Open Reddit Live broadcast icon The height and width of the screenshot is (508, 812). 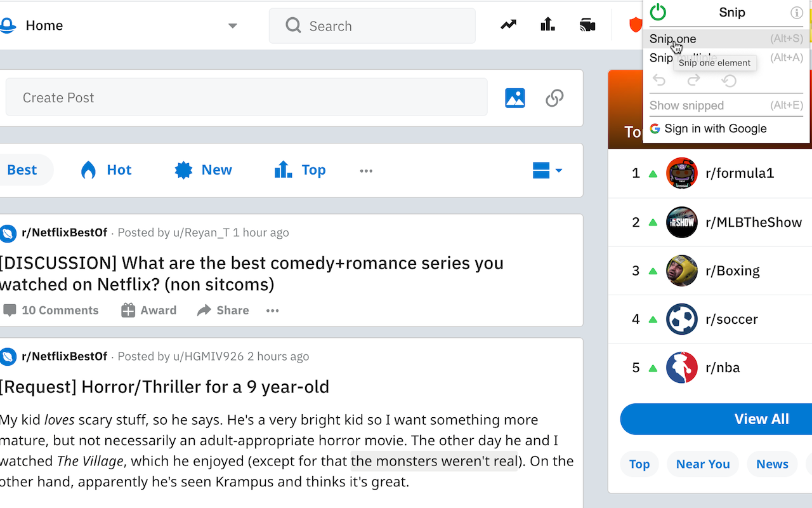(587, 25)
